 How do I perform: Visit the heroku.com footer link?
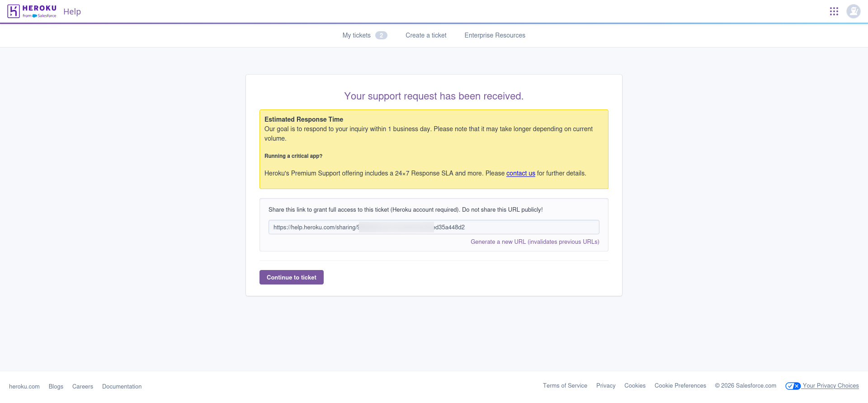(x=24, y=387)
